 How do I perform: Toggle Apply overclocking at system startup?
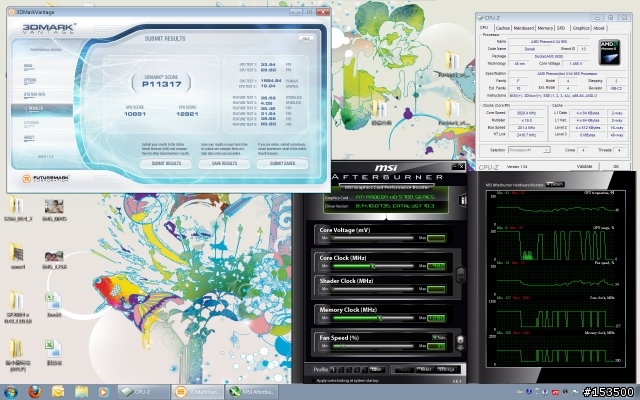pyautogui.click(x=313, y=380)
